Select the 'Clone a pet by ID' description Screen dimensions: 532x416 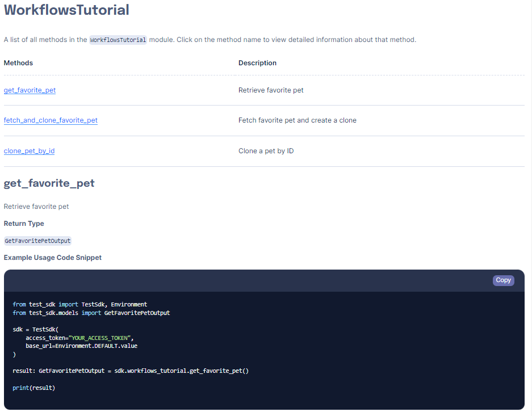(x=266, y=150)
